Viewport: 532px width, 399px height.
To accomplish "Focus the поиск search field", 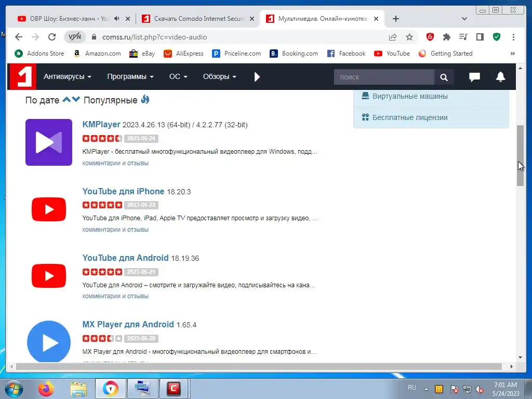I will 384,77.
